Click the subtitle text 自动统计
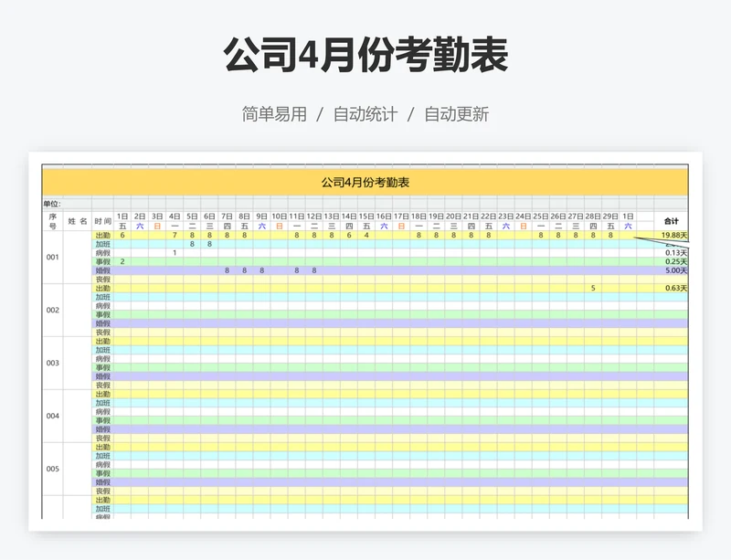This screenshot has height=560, width=731. click(365, 114)
